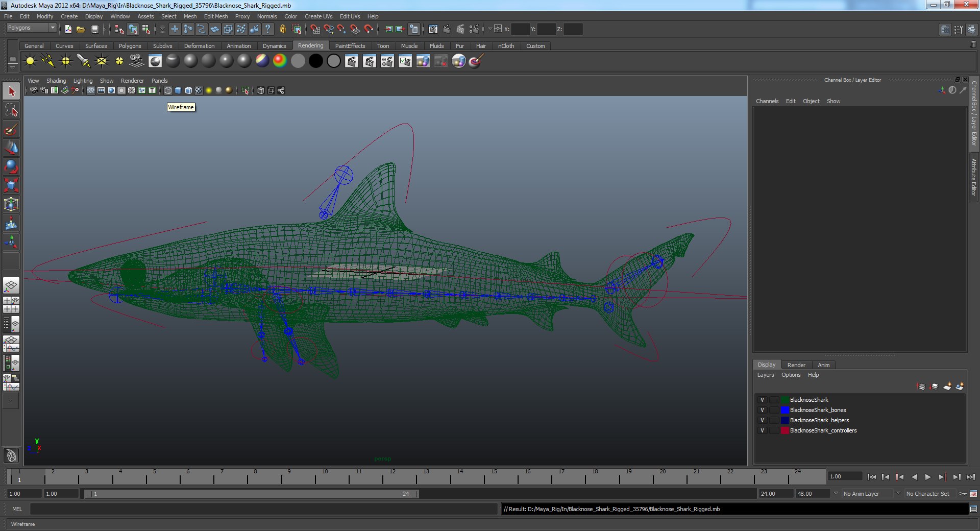Image resolution: width=980 pixels, height=531 pixels.
Task: Pick the Move tool in toolbox
Action: 11,148
